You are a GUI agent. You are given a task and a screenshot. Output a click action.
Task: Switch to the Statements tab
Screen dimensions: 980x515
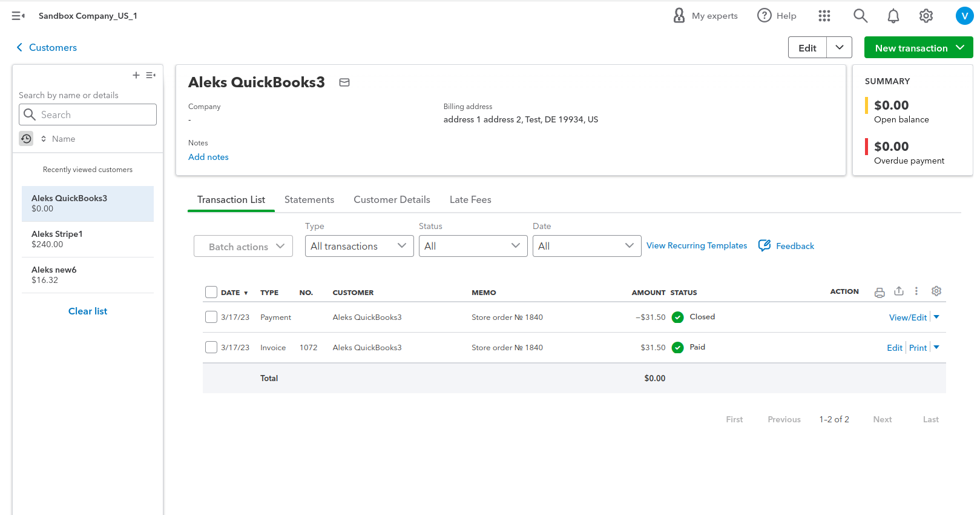pos(309,199)
